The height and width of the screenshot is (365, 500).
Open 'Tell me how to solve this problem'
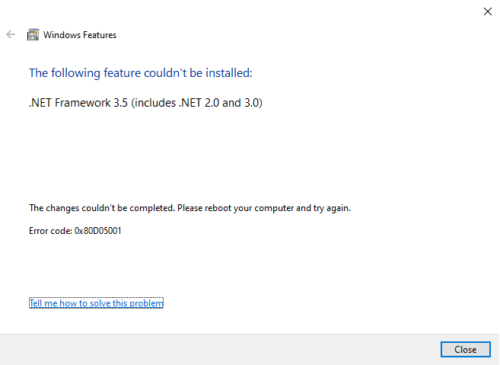tap(96, 303)
